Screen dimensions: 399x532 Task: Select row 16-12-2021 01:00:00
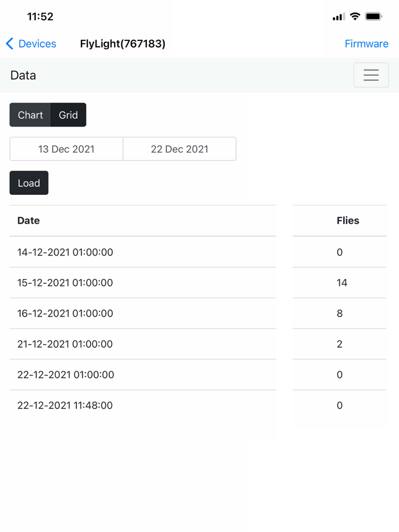198,313
